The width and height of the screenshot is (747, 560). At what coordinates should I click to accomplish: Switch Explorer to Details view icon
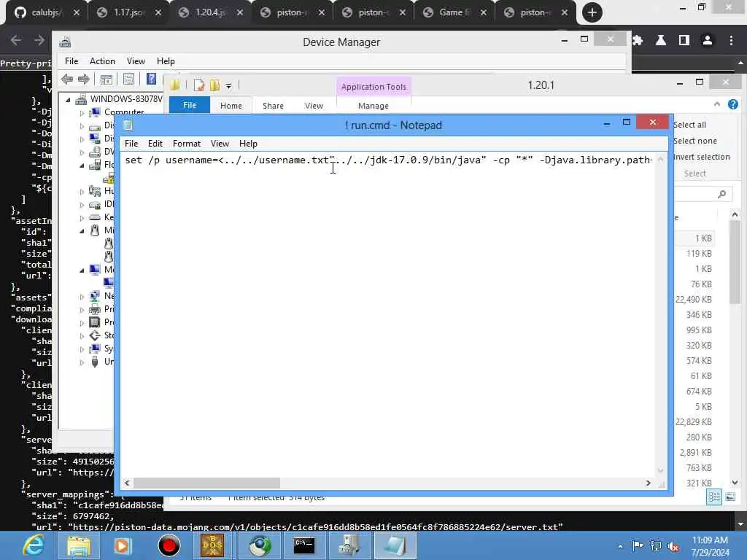(x=714, y=497)
